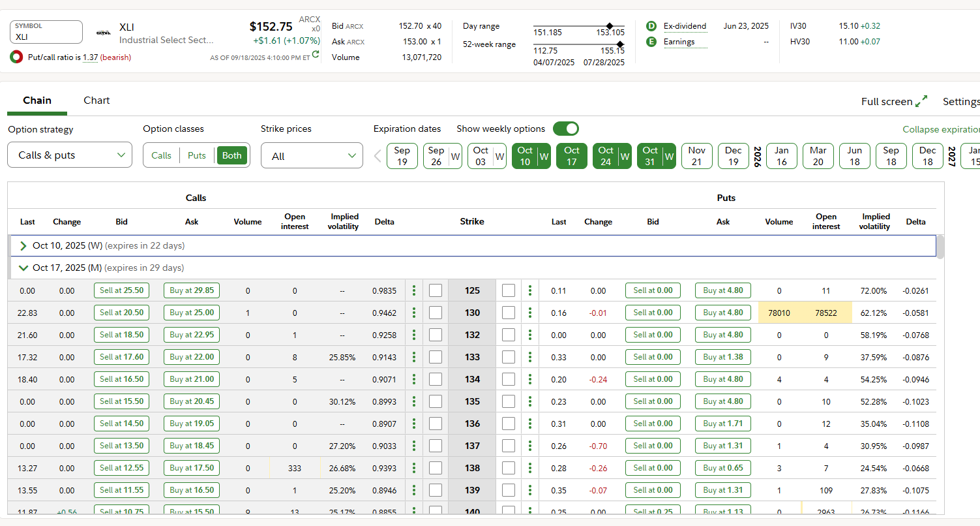Click the put/call ratio 1.37 link
This screenshot has width=980, height=526.
[x=90, y=57]
